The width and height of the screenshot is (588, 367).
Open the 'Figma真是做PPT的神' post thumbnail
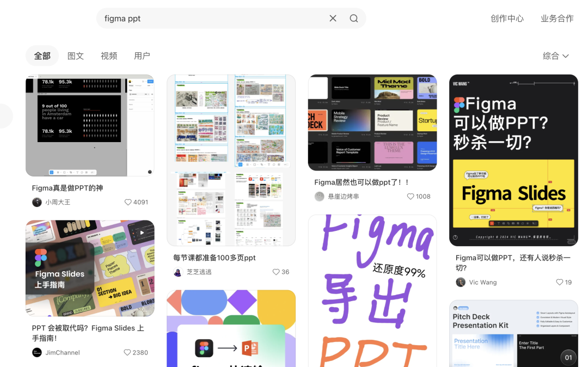(x=90, y=125)
